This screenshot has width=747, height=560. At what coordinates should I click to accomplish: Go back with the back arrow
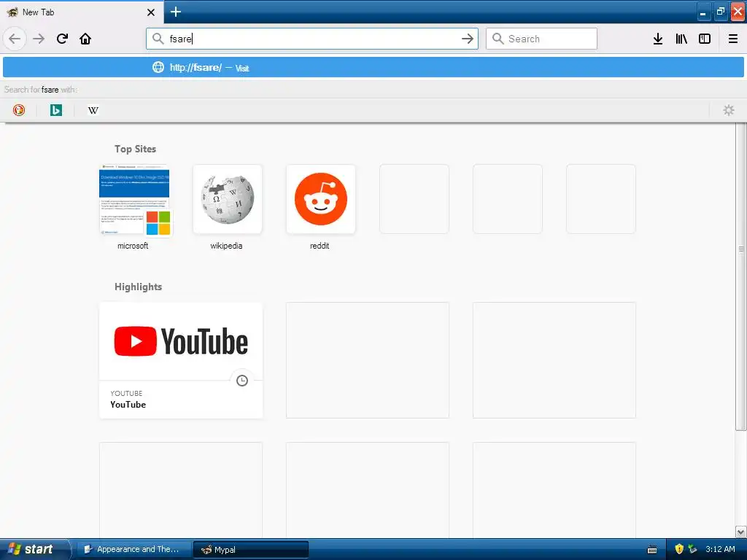point(15,39)
